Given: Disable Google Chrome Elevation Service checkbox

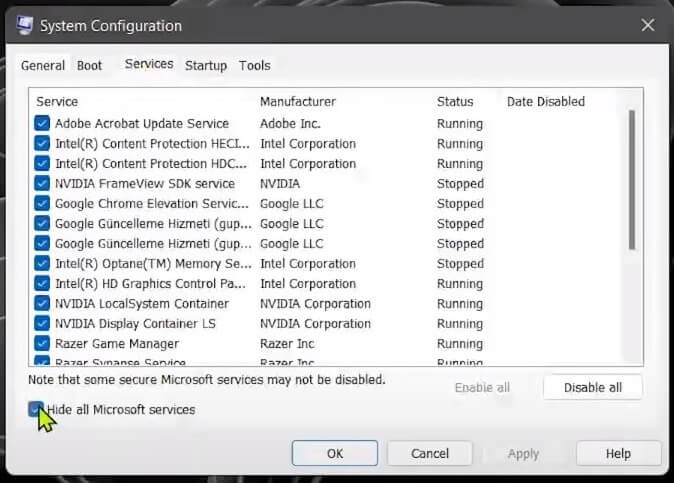Looking at the screenshot, I should [42, 203].
